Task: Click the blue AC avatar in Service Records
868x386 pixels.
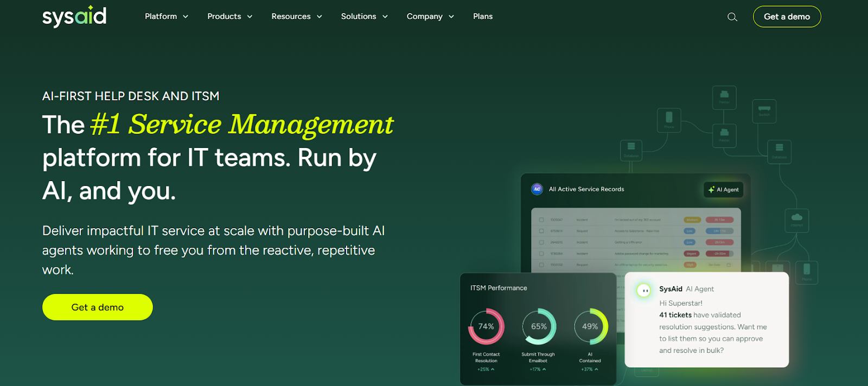Action: pos(537,189)
